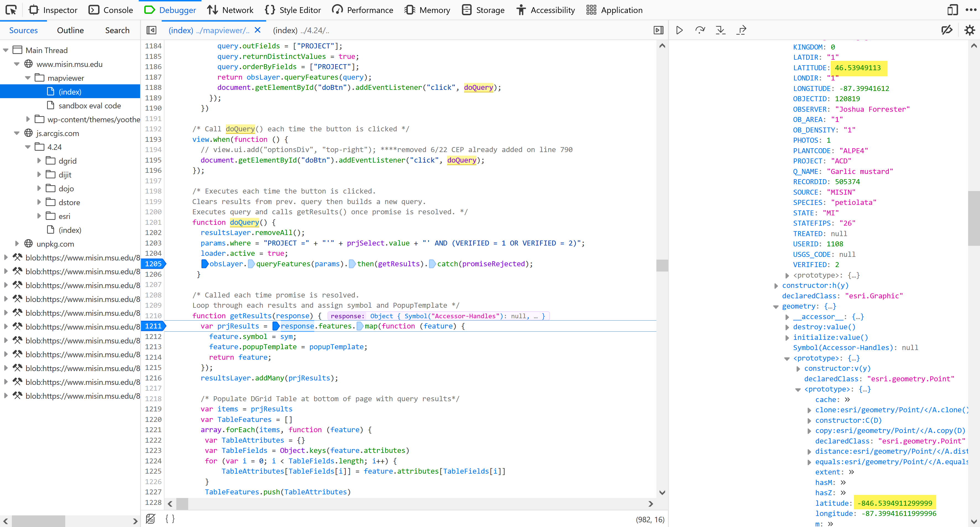Collapse the geometry object property
This screenshot has width=980, height=527.
pyautogui.click(x=776, y=307)
